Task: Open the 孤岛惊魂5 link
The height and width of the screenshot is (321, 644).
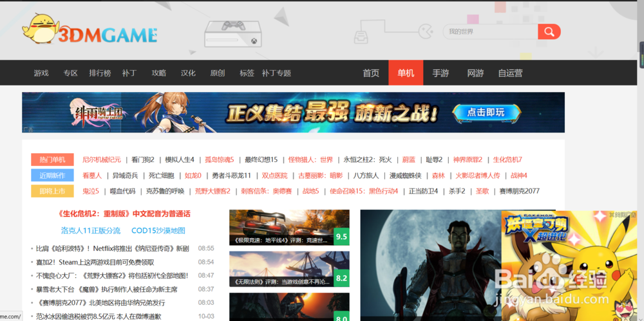Action: pyautogui.click(x=220, y=160)
